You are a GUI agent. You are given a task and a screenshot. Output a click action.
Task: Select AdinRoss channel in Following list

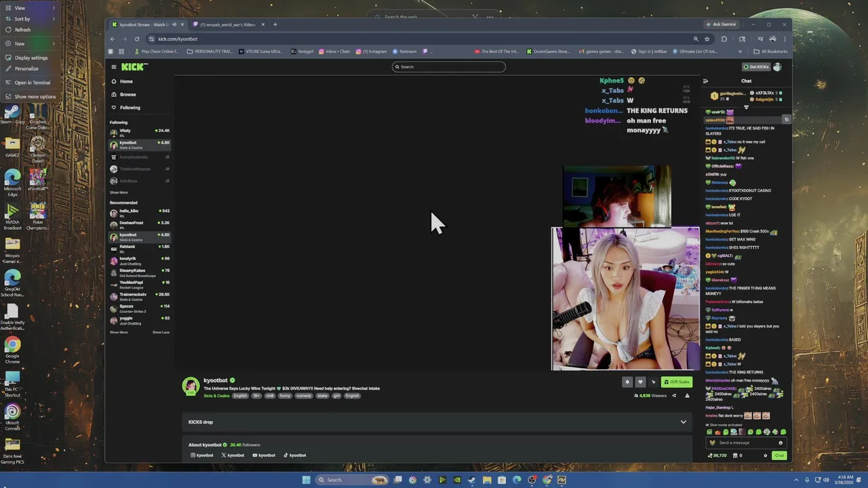coord(140,181)
